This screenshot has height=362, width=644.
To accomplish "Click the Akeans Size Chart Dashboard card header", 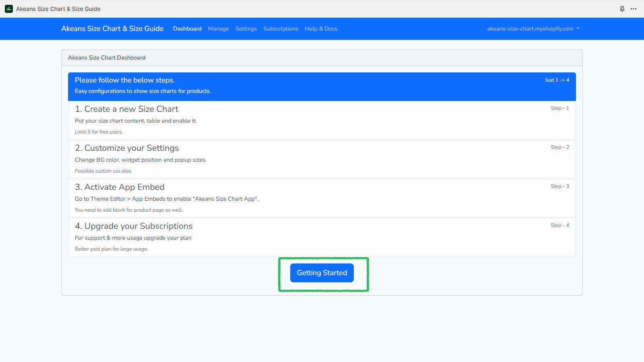I will pyautogui.click(x=107, y=58).
